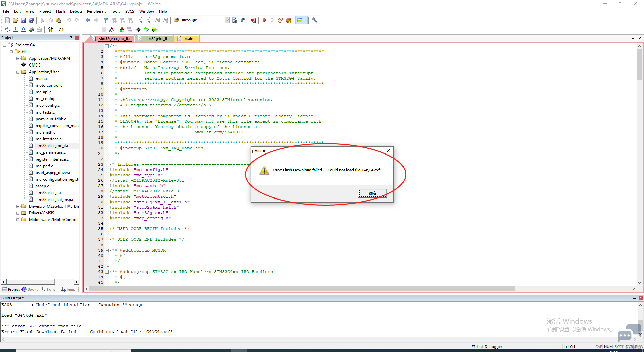Select mc_tasks.c in the project tree
The height and width of the screenshot is (352, 644).
45,112
